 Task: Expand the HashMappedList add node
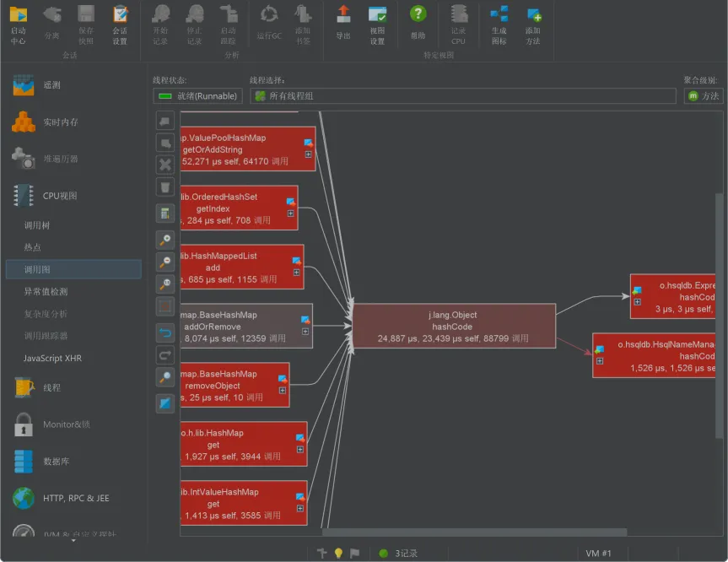pos(297,273)
